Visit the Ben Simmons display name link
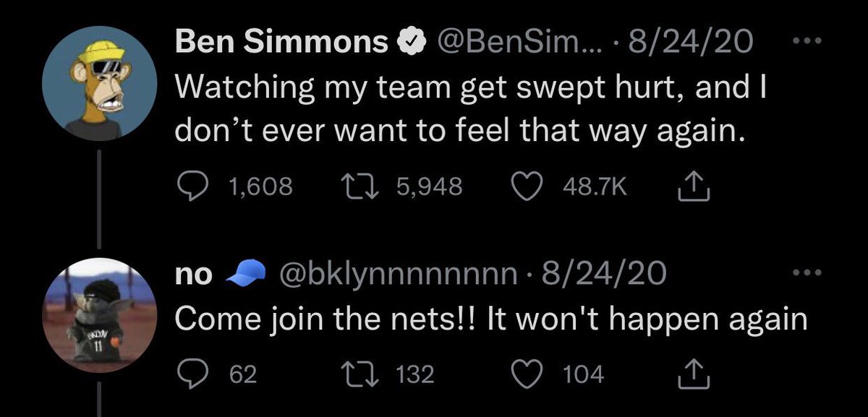The width and height of the screenshot is (868, 417). pos(282,43)
